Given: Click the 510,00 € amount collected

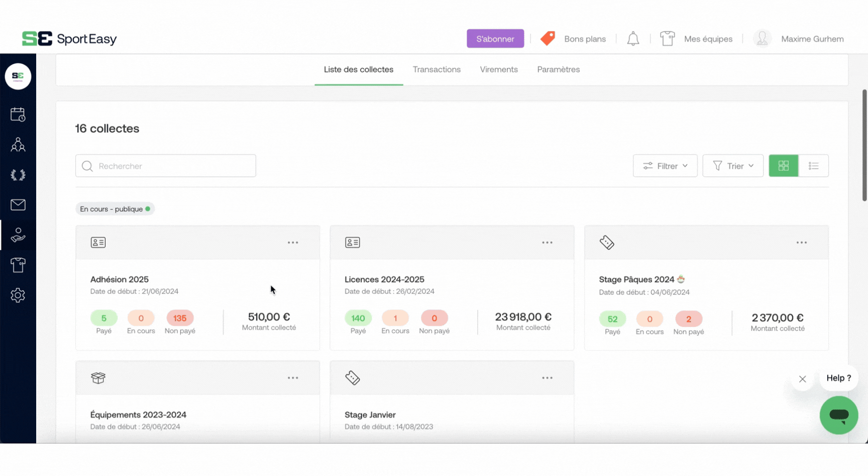Looking at the screenshot, I should (x=269, y=317).
